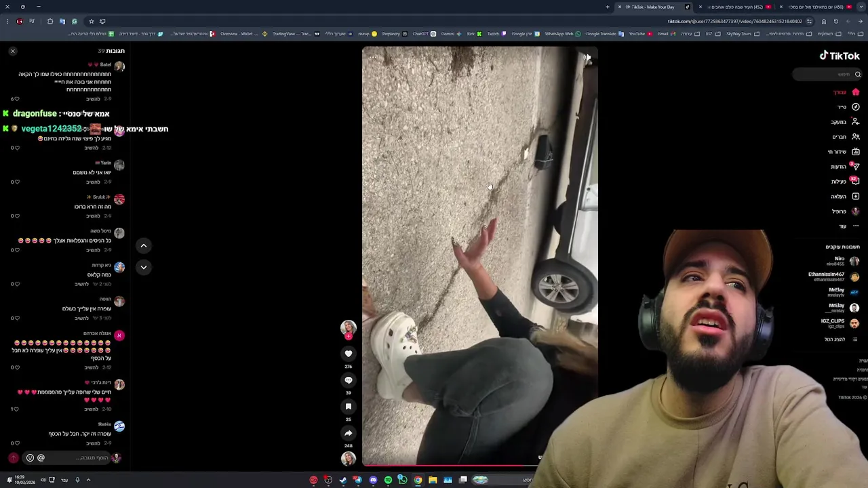Reply to the last comment by Nadine
This screenshot has width=868, height=488.
click(92, 443)
